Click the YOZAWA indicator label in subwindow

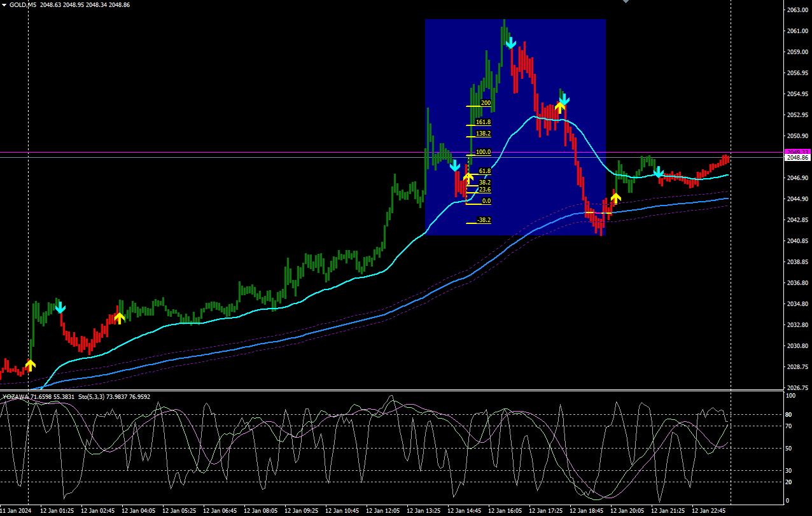point(16,396)
